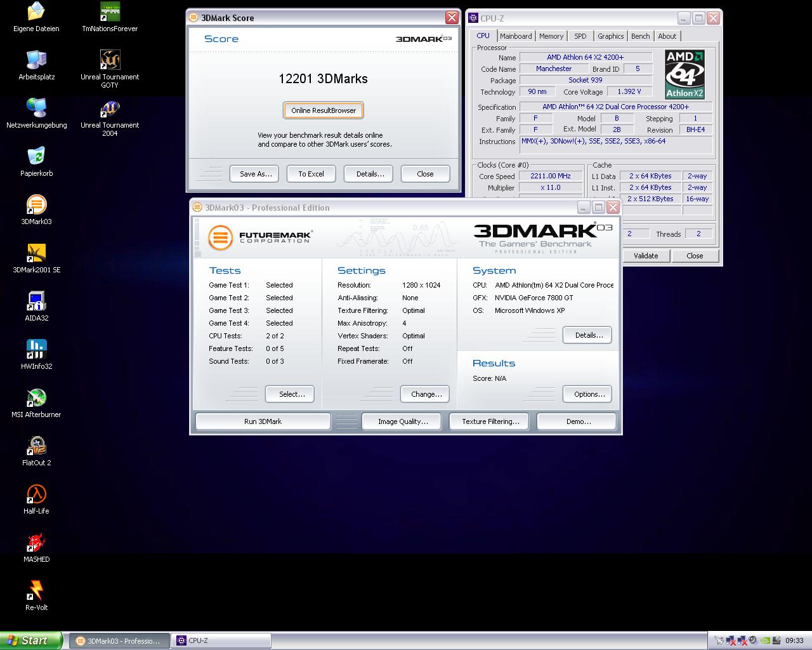Launch 3DMark2001 SE shortcut
The width and height of the screenshot is (812, 650).
point(36,258)
